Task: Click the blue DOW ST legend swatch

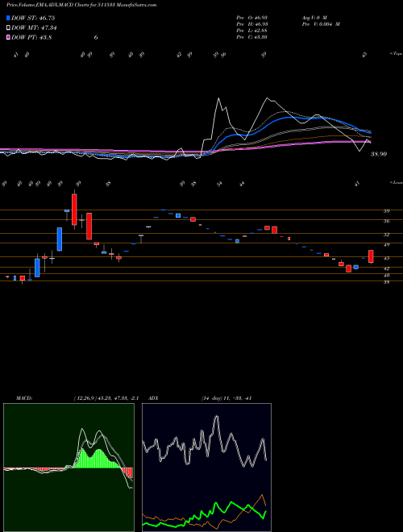Action: (x=9, y=18)
